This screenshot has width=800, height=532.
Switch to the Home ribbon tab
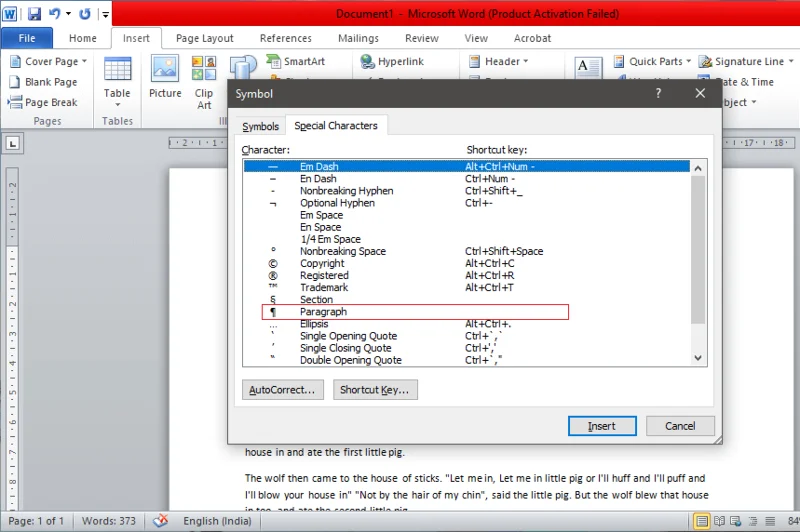[83, 38]
